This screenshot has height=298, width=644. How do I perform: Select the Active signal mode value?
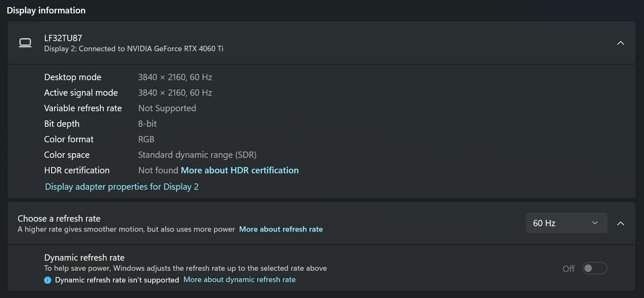pyautogui.click(x=175, y=93)
